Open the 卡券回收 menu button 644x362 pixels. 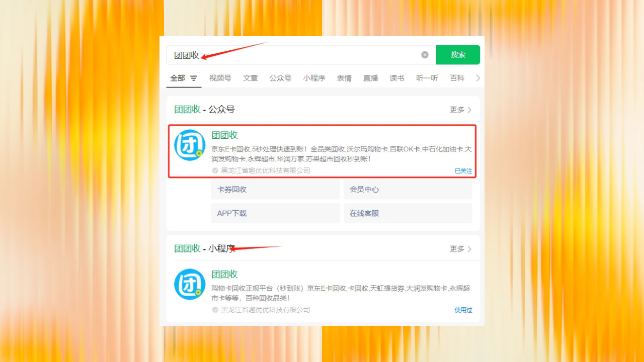pos(276,190)
